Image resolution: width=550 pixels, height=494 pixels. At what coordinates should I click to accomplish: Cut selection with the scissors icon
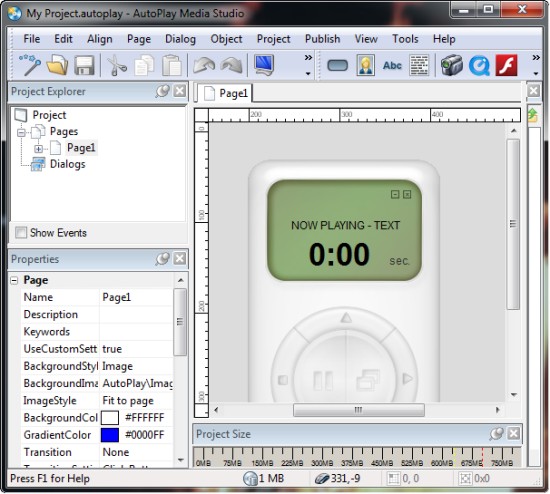pyautogui.click(x=117, y=65)
